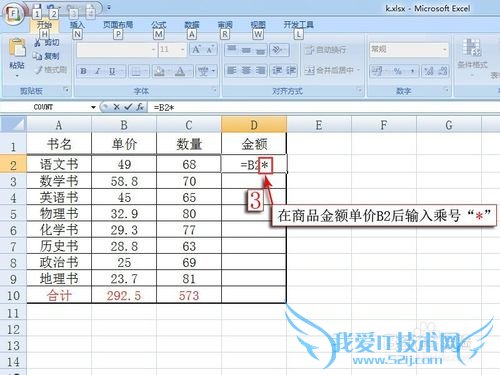This screenshot has height=375, width=500.
Task: Open the paste options arrow under 粘贴
Action: 17,76
